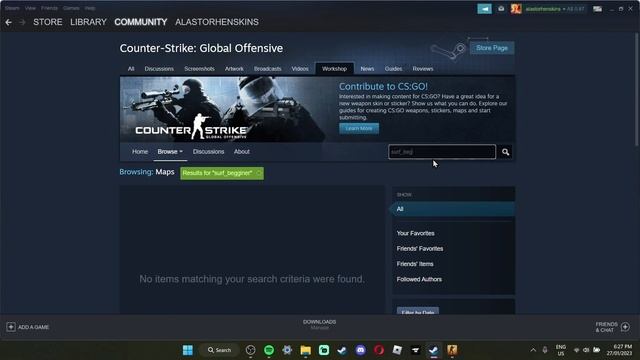The width and height of the screenshot is (640, 360).
Task: Click the Add a Game plus icon
Action: 11,327
